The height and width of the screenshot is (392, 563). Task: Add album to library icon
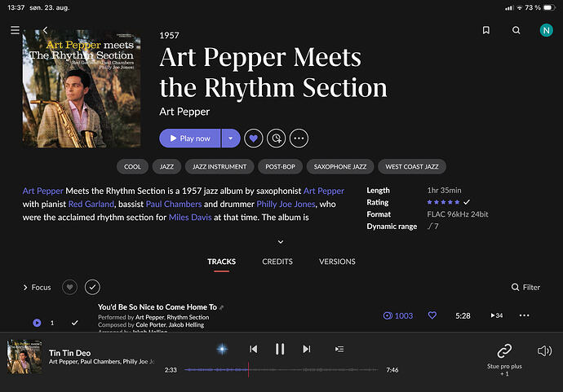[276, 138]
